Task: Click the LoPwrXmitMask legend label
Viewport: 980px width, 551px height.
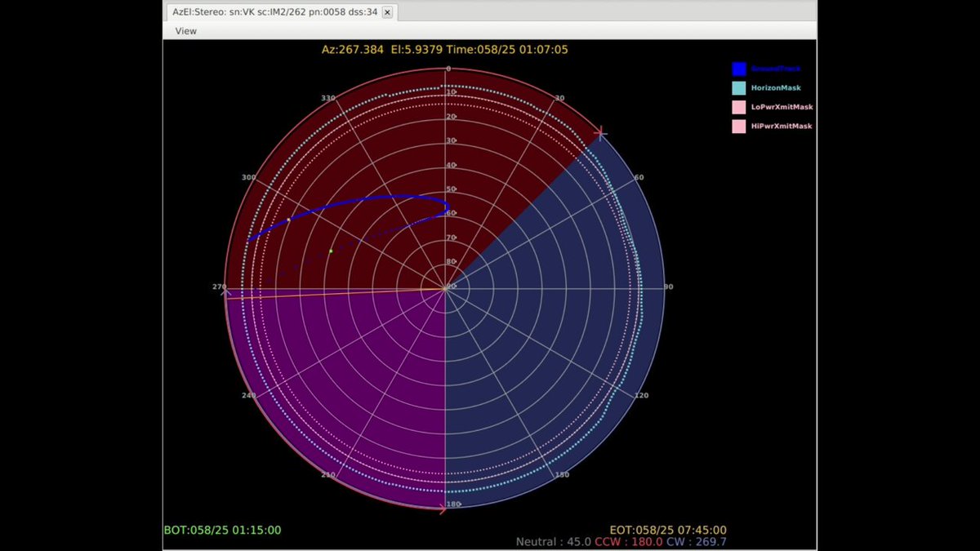Action: (x=782, y=107)
